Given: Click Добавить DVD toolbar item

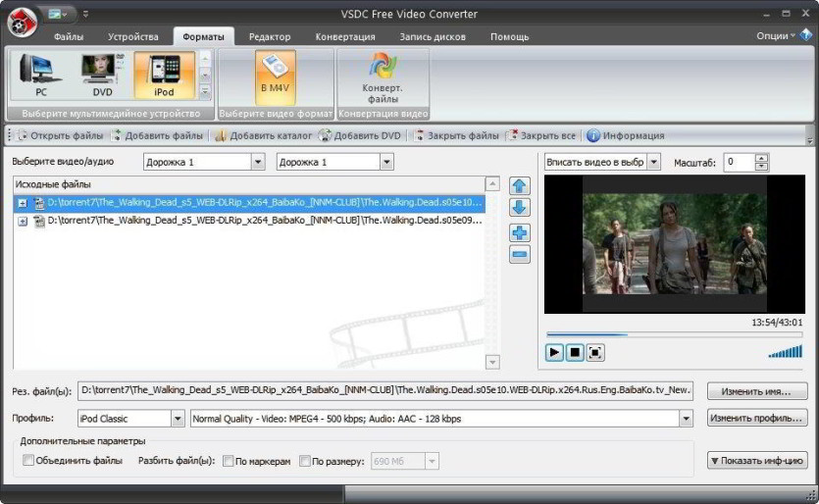Looking at the screenshot, I should tap(360, 135).
